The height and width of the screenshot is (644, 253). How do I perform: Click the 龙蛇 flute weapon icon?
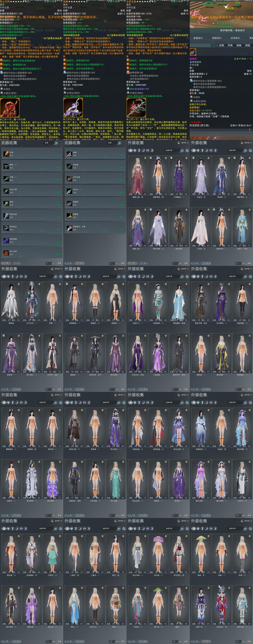[6, 154]
